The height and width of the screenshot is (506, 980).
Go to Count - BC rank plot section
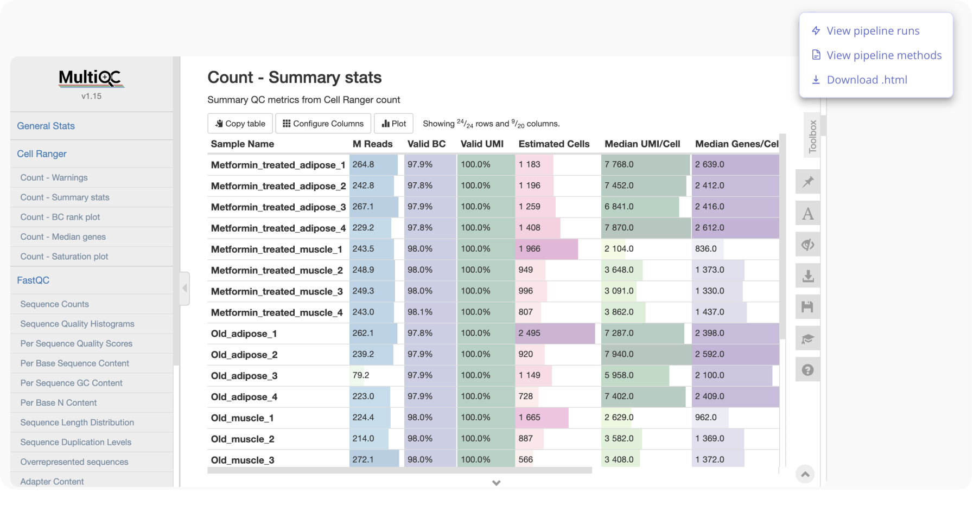[x=60, y=217]
